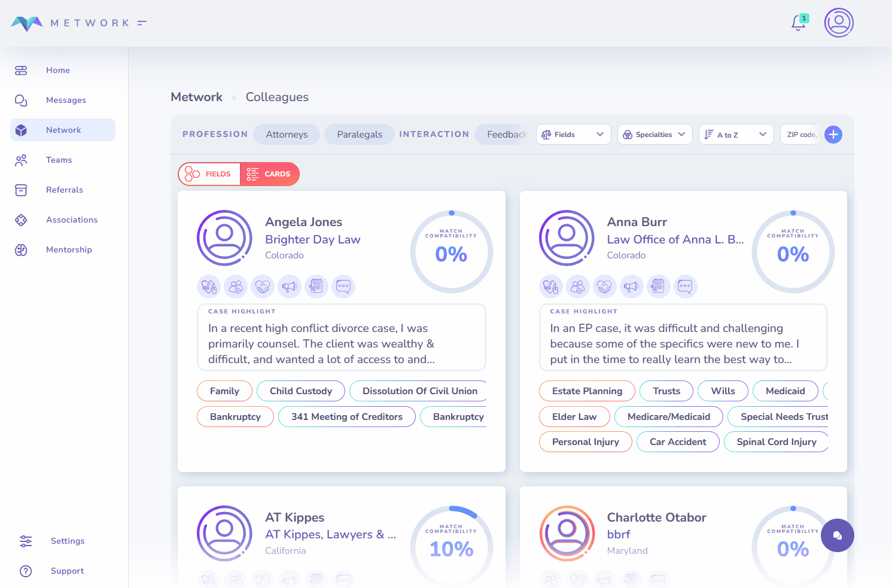Screen dimensions: 892x588
Task: Click Anna Burr's 0% match compatibility gauge
Action: coord(793,252)
